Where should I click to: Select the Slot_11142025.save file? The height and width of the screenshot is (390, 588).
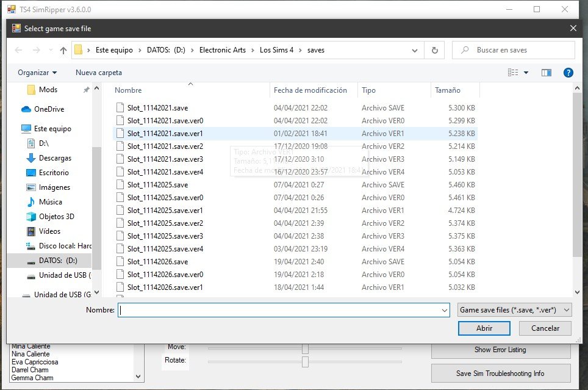[157, 184]
